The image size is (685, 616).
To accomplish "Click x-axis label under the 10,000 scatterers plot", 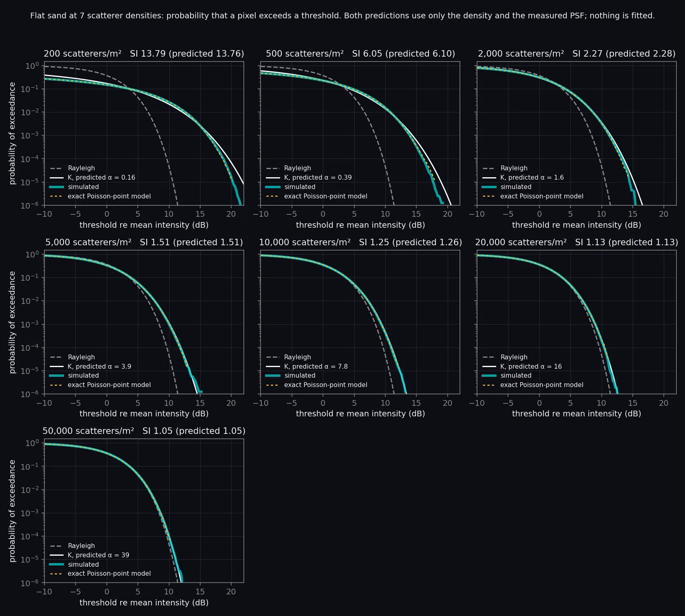I will point(360,414).
